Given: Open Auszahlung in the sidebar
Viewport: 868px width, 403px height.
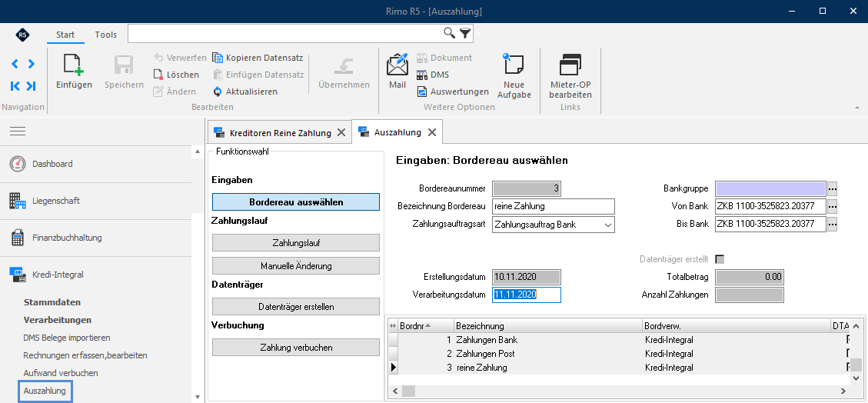Looking at the screenshot, I should point(45,391).
